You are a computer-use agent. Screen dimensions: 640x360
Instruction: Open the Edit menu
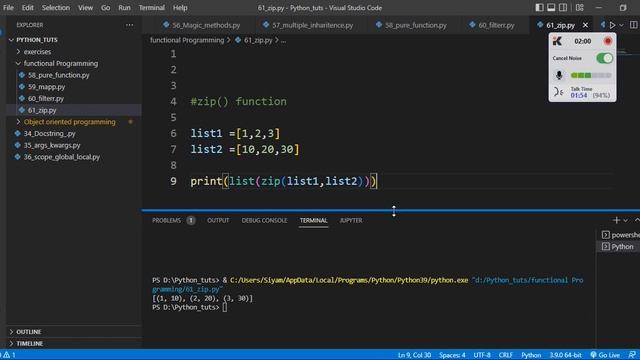coord(27,8)
